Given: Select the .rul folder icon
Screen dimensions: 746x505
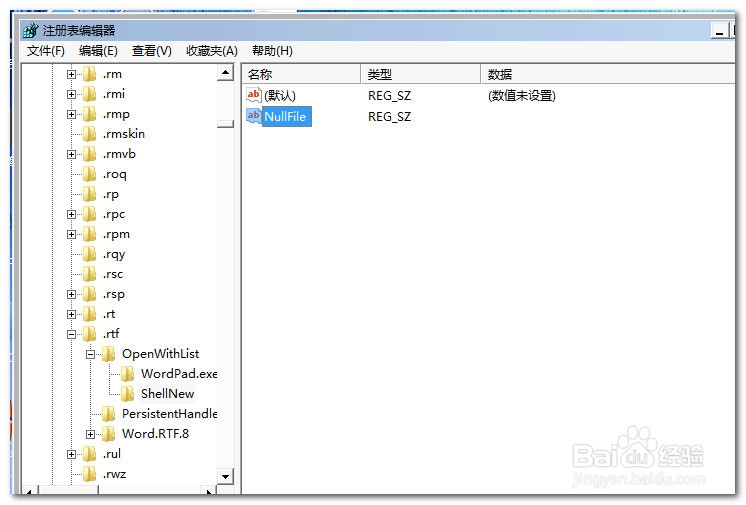Looking at the screenshot, I should coord(89,454).
